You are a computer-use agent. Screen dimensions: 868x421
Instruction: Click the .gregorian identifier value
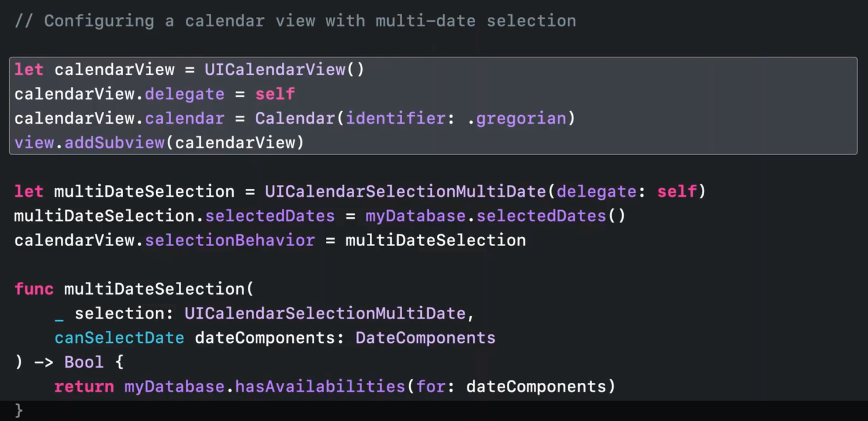click(x=516, y=118)
